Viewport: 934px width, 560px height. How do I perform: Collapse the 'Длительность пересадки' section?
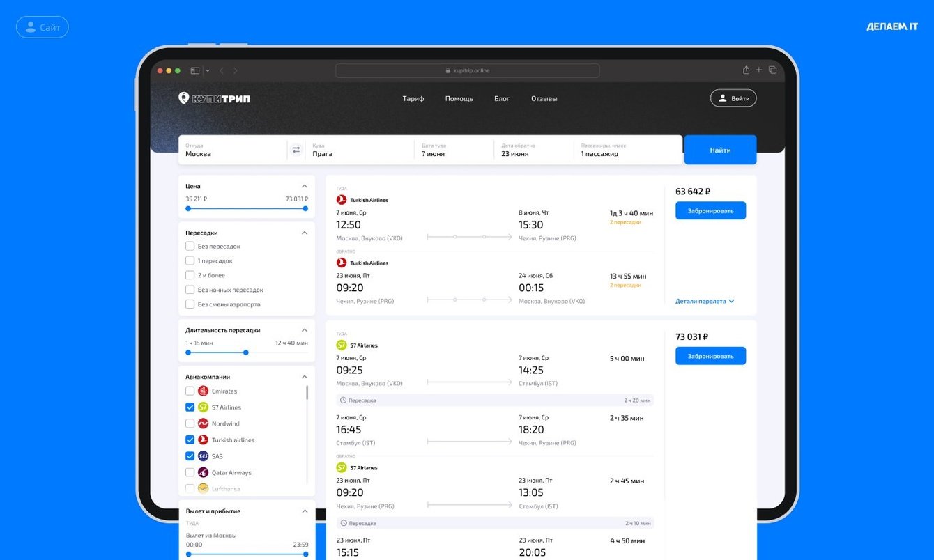(x=305, y=330)
